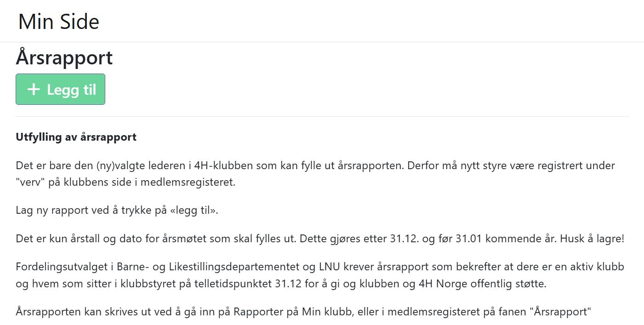
Task: Click the paragraph about (ny)valgte lederen
Action: click(315, 174)
